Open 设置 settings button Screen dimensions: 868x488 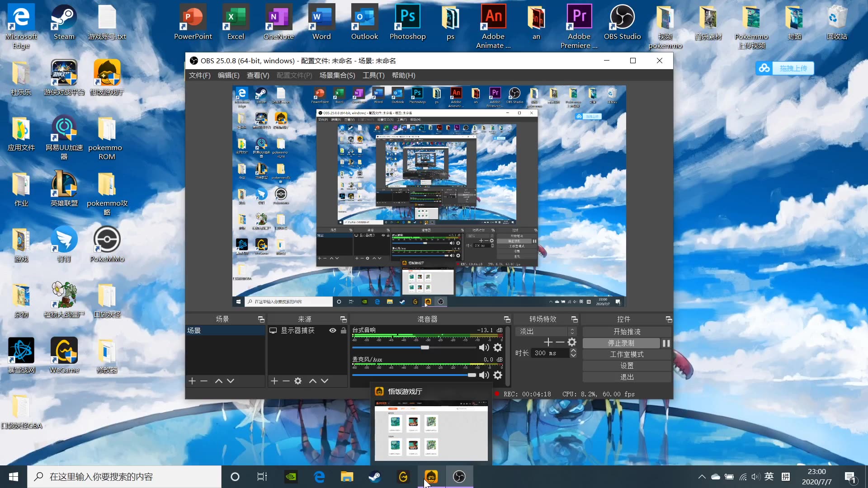tap(627, 366)
